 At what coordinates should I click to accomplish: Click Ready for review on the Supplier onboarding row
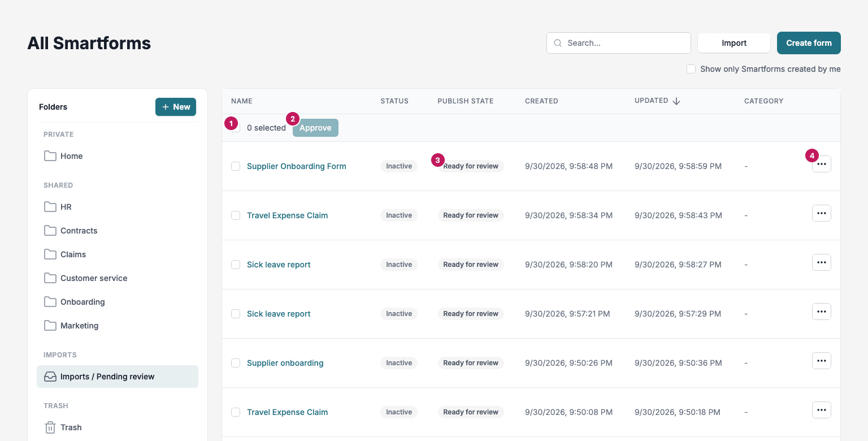coord(471,363)
